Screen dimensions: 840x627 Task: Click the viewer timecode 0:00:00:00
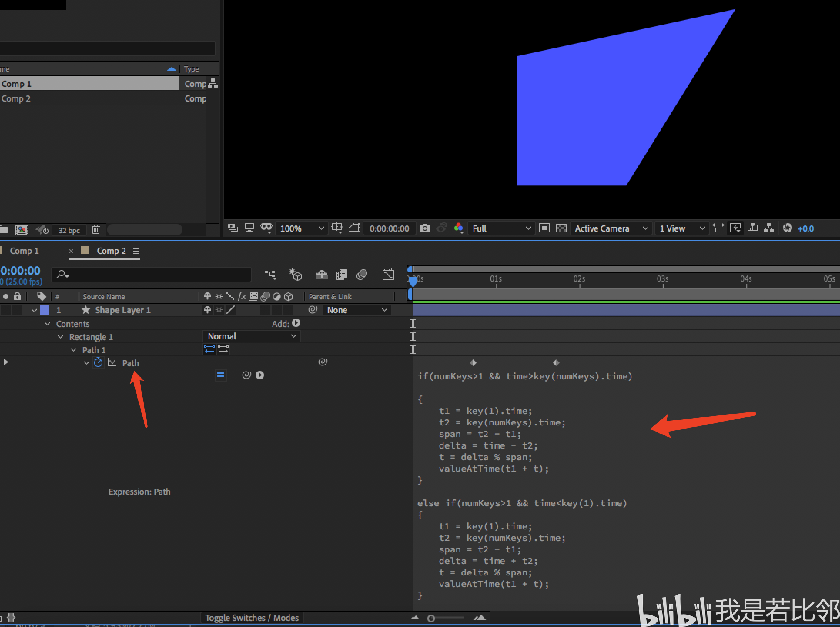point(389,228)
